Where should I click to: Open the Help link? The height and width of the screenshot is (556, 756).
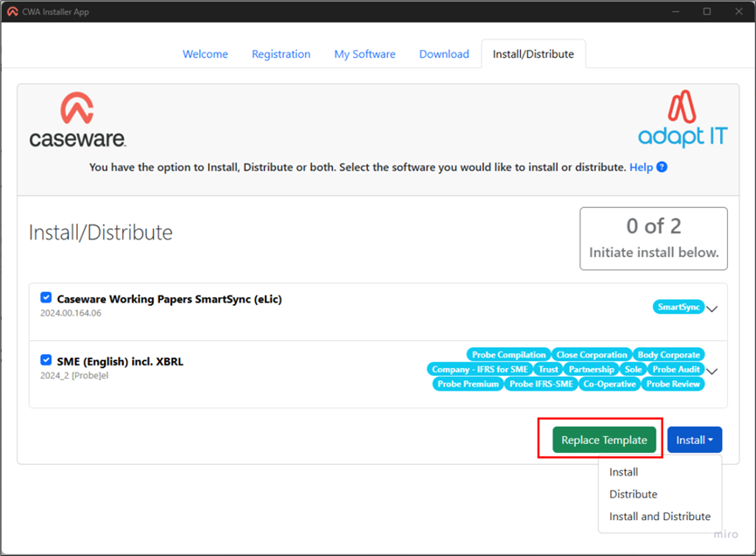point(641,167)
